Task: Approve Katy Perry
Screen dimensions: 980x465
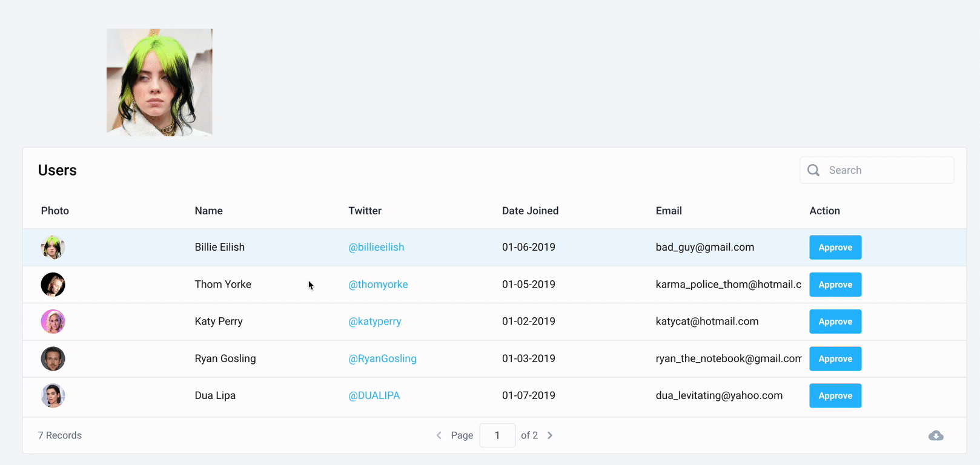Action: coord(835,322)
